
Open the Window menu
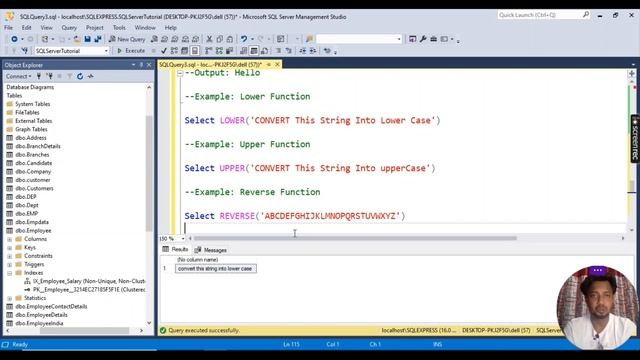coord(145,27)
